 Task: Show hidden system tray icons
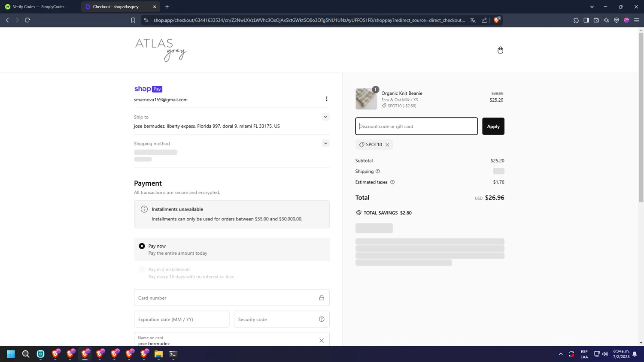click(x=561, y=354)
